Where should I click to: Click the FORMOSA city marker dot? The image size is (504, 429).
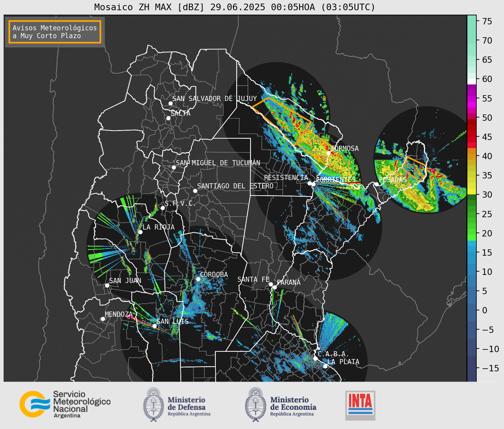pyautogui.click(x=329, y=153)
